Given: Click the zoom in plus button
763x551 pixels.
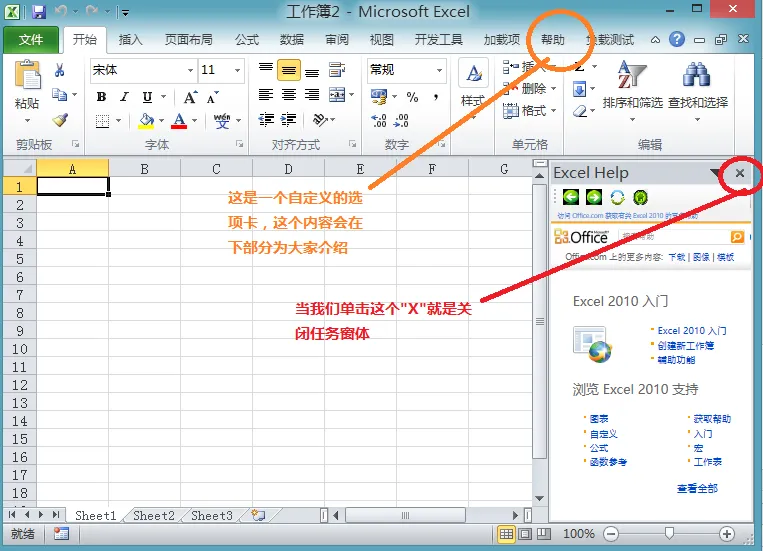Looking at the screenshot, I should click(727, 534).
